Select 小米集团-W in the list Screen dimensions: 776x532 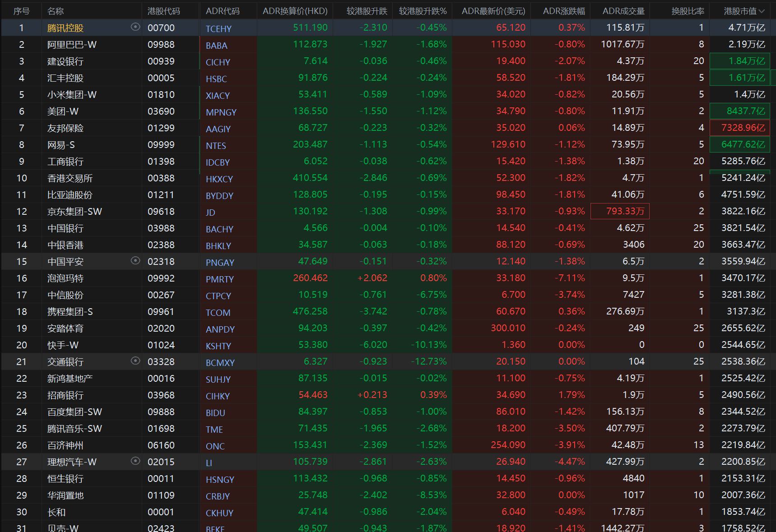72,95
